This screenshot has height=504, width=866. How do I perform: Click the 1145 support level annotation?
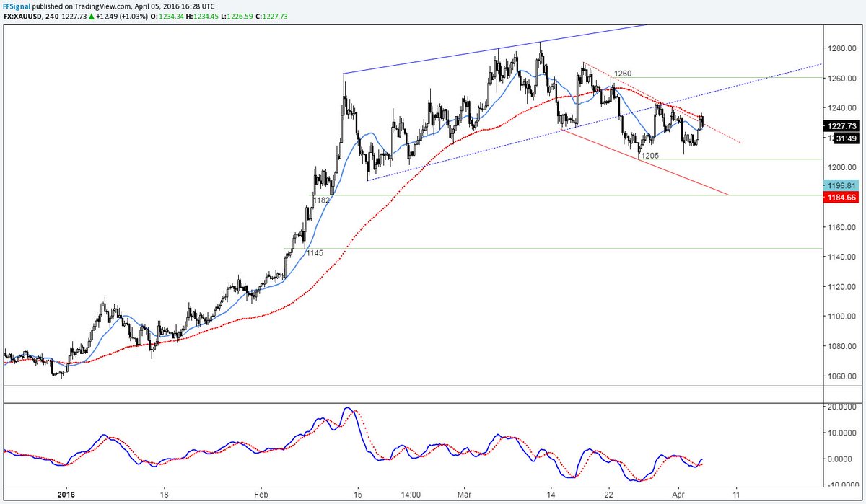315,253
